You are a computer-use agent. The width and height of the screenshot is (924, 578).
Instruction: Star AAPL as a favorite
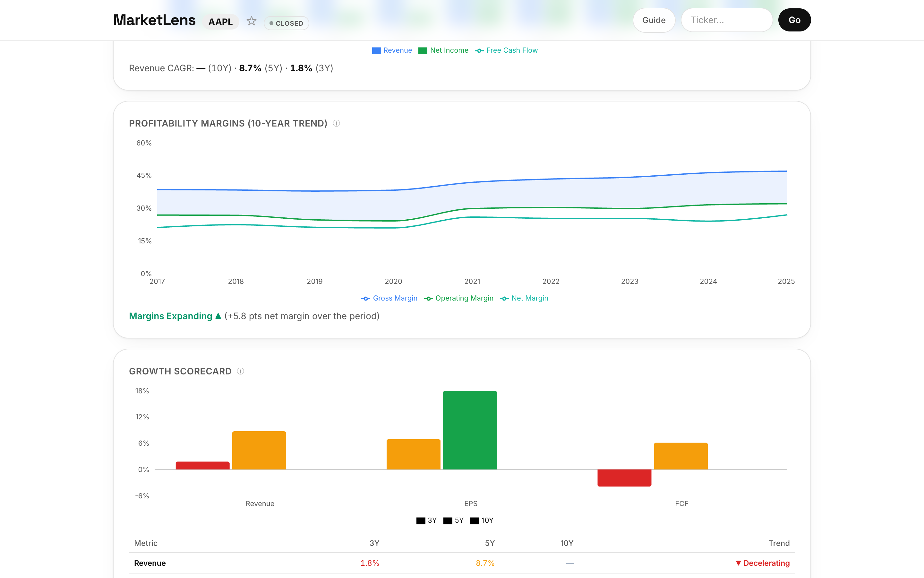coord(251,21)
